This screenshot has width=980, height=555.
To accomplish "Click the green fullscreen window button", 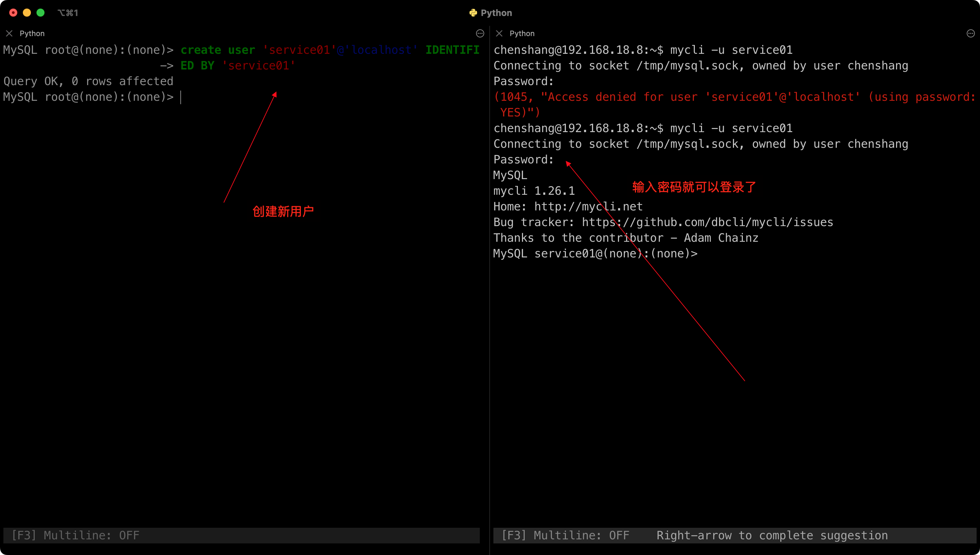I will pyautogui.click(x=40, y=13).
